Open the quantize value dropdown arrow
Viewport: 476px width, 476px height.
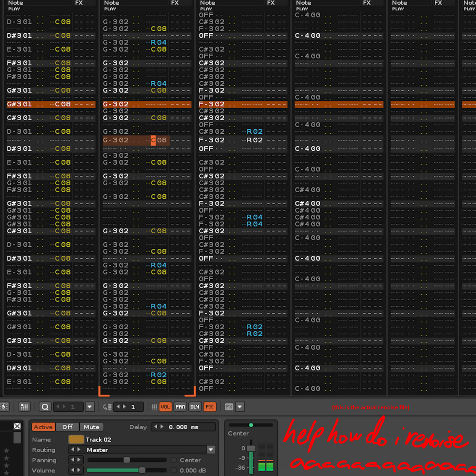[x=90, y=407]
